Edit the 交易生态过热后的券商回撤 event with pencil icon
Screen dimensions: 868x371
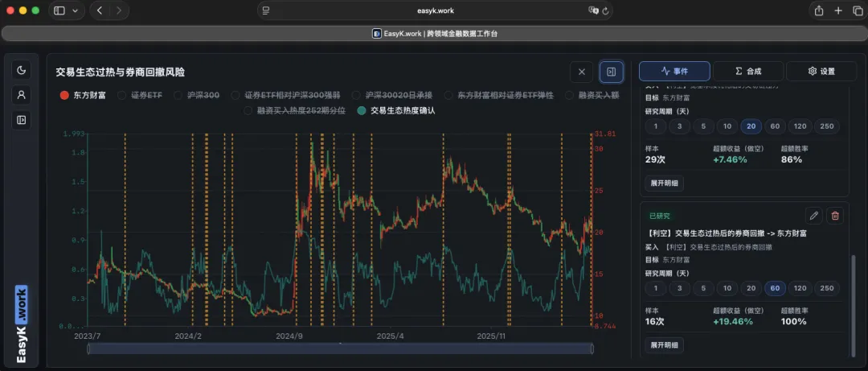coord(813,215)
